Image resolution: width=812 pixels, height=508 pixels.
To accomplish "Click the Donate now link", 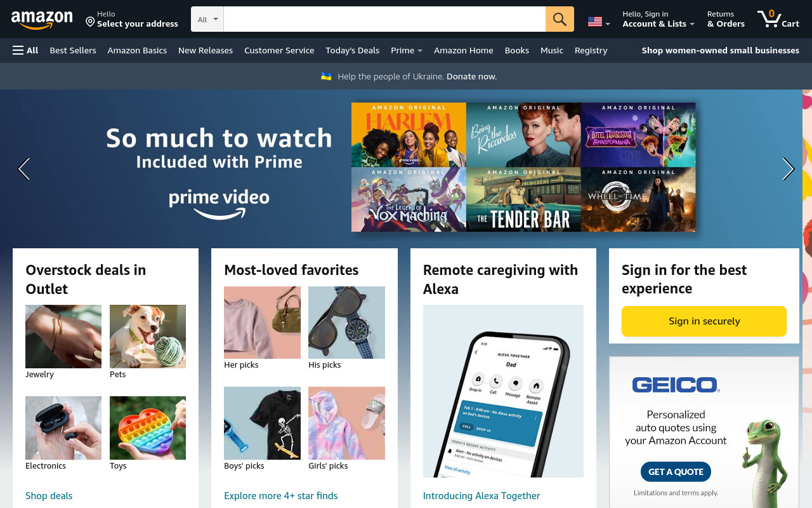I will pyautogui.click(x=471, y=76).
